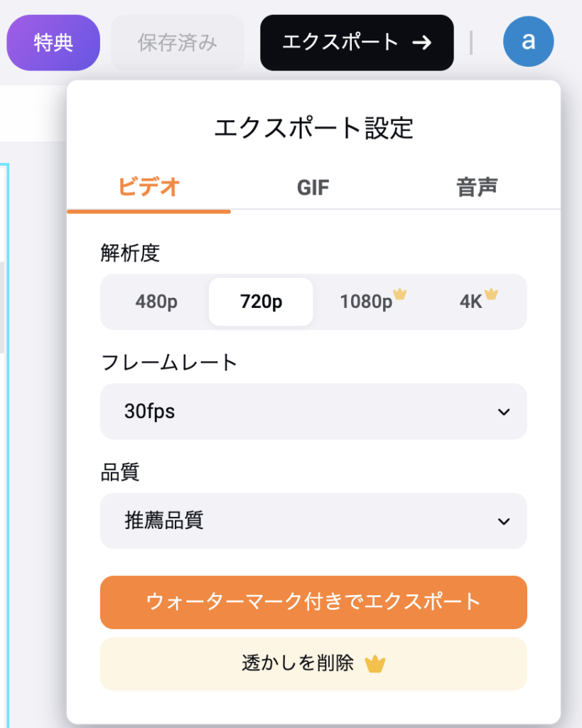Switch to the GIF tab

coord(313,188)
